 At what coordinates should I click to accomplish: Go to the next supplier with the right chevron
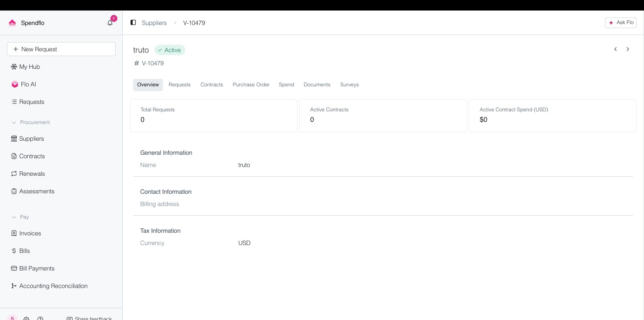pos(628,49)
